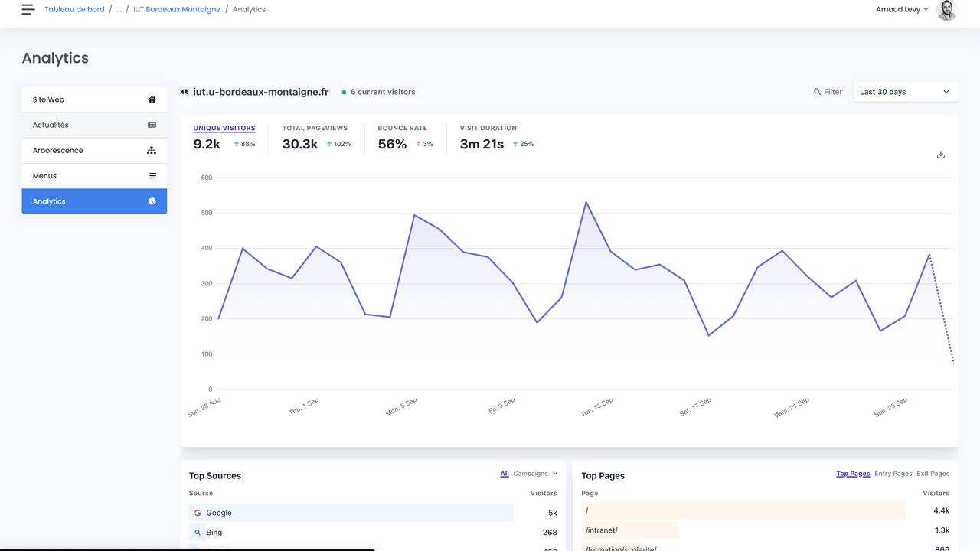Go to Tableau de bord breadcrumb
The height and width of the screenshot is (551, 980).
coord(74,10)
